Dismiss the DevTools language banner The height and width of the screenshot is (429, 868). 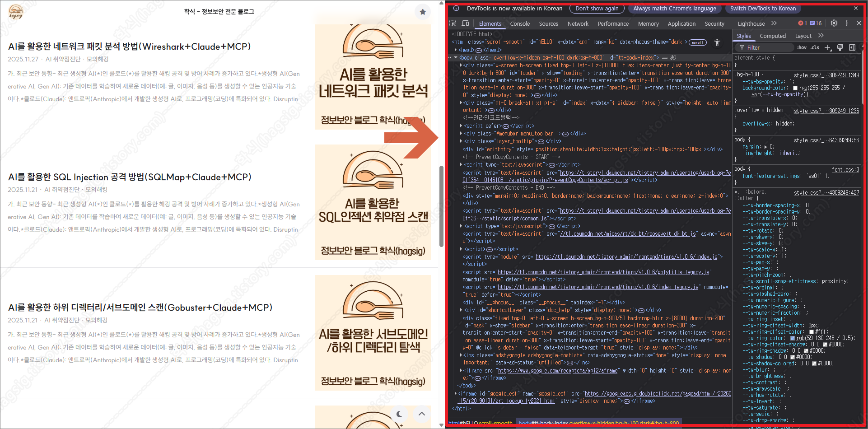click(855, 8)
